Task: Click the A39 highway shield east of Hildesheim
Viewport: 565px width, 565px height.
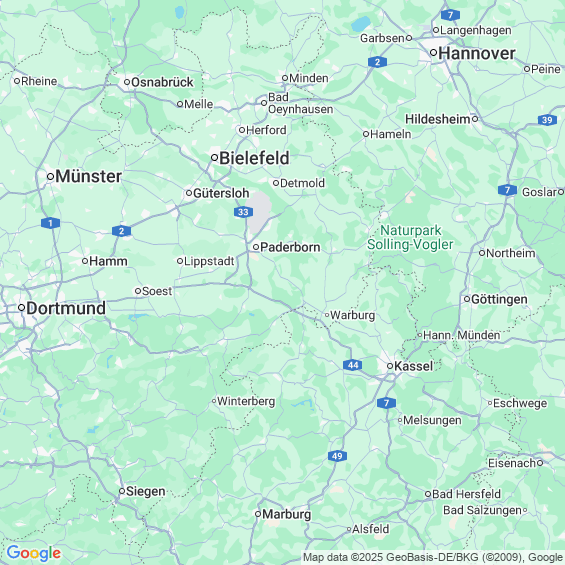Action: [x=547, y=120]
